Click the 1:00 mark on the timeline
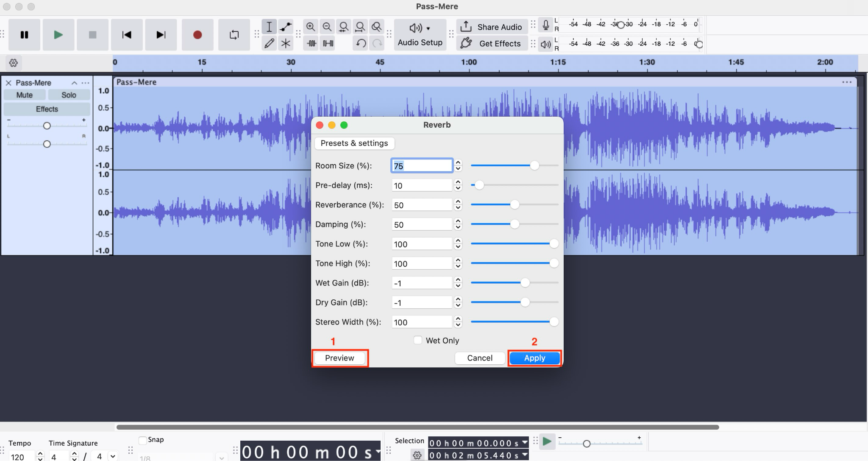This screenshot has height=461, width=868. pyautogui.click(x=469, y=62)
